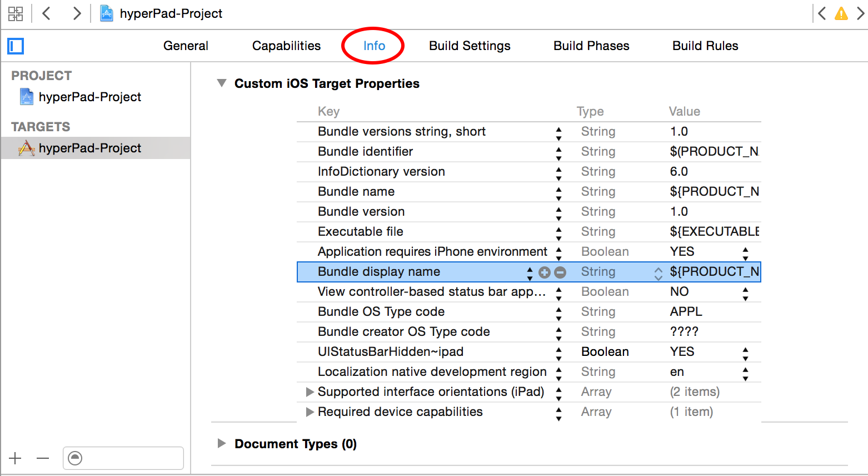Select Bundle OS Type code key
The height and width of the screenshot is (476, 868).
381,311
